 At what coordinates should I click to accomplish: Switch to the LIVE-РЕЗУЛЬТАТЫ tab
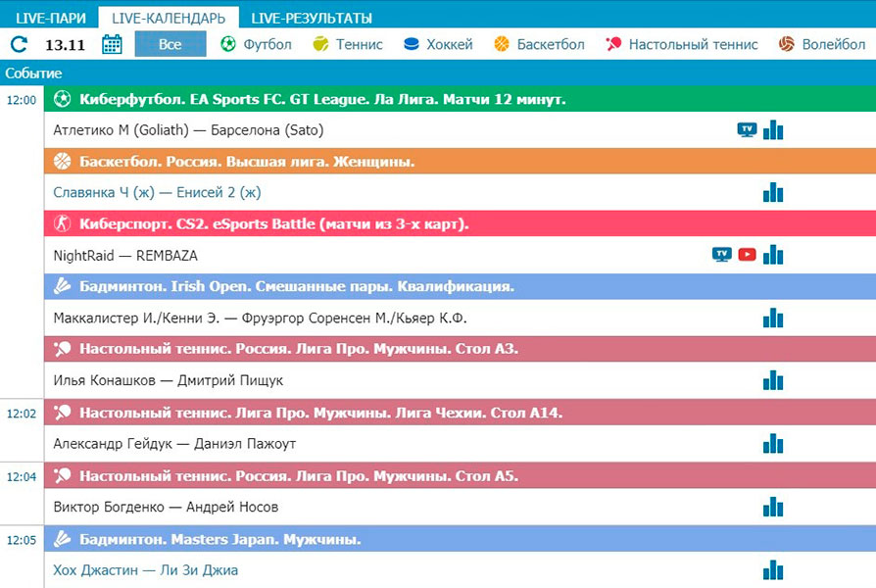311,18
